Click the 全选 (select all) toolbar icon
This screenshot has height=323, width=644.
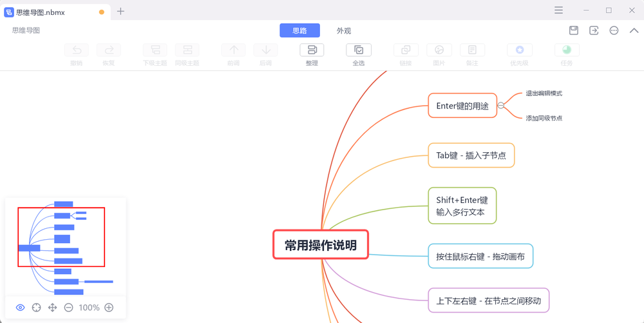tap(359, 50)
